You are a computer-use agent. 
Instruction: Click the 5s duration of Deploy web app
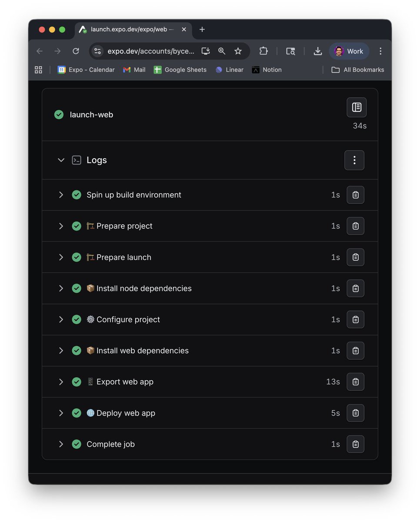(335, 413)
